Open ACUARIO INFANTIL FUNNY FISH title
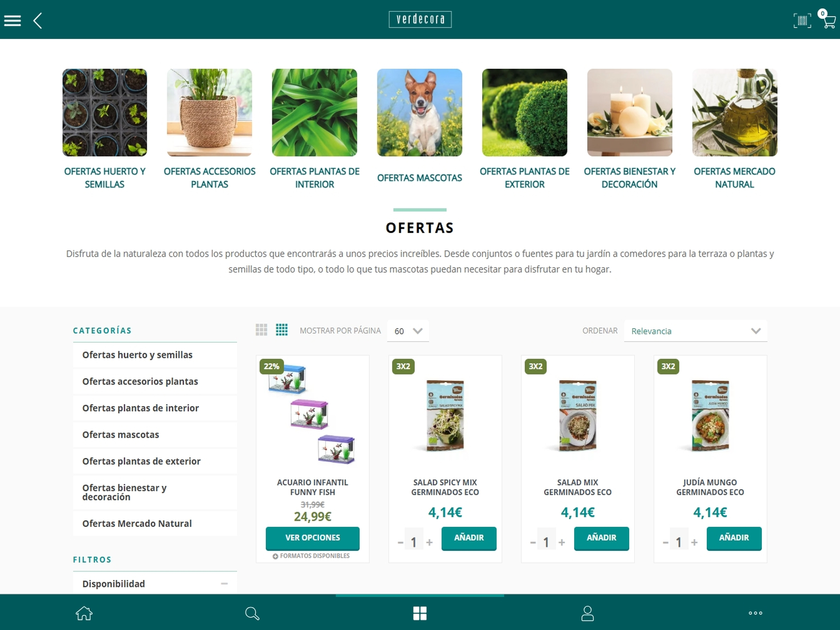This screenshot has height=630, width=840. (312, 487)
